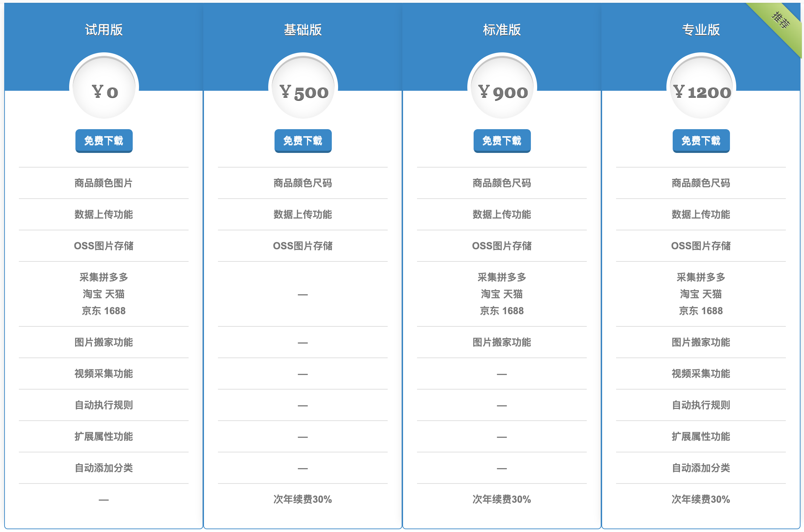The width and height of the screenshot is (804, 532).
Task: Select the 专业版 plan title
Action: pos(701,30)
